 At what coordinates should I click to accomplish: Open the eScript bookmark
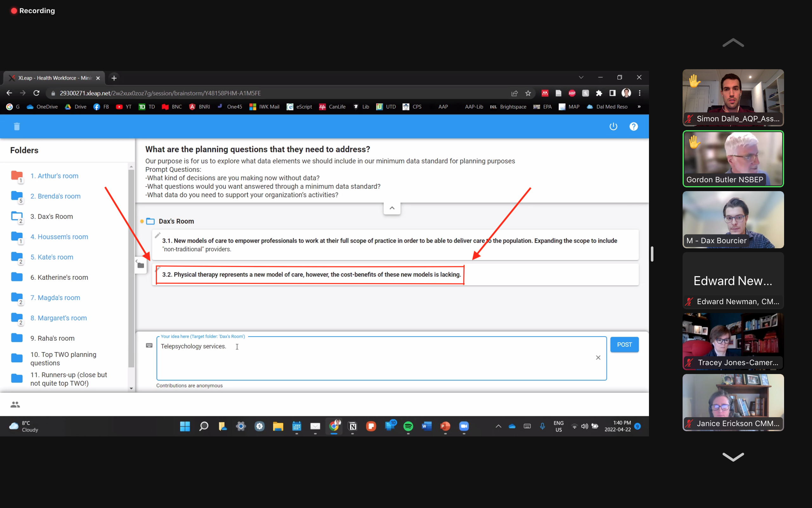[299, 107]
